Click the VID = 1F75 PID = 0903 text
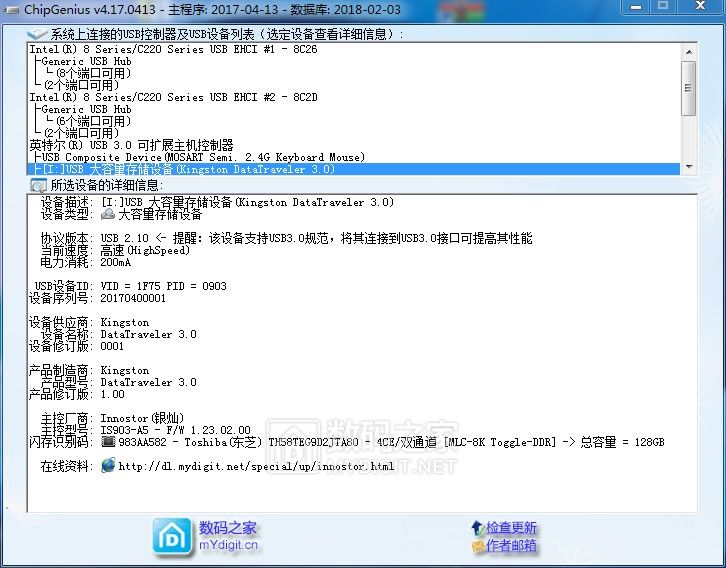 [163, 286]
